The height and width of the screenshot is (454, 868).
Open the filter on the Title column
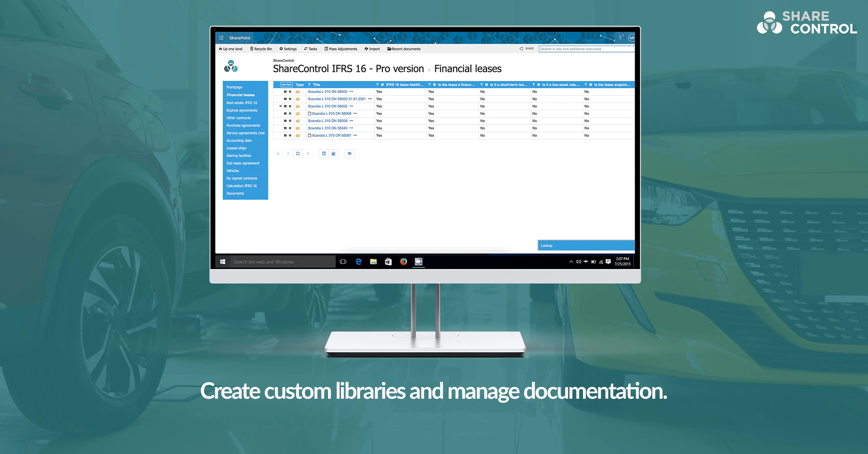pyautogui.click(x=309, y=85)
